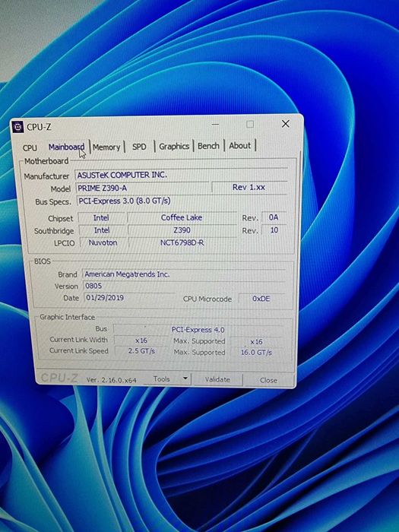Select the Mainboard tab
Viewport: 399px width, 532px height.
pos(66,147)
